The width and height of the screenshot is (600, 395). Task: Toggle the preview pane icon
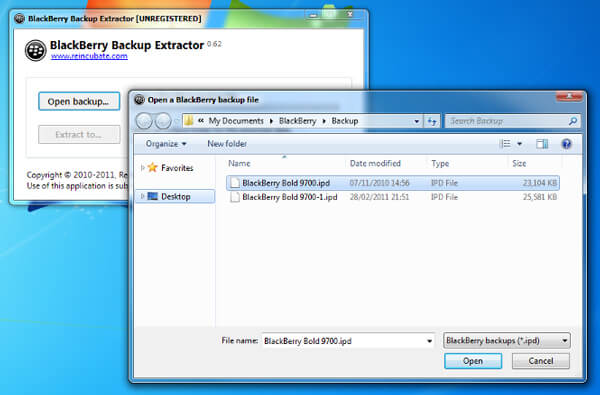[542, 144]
